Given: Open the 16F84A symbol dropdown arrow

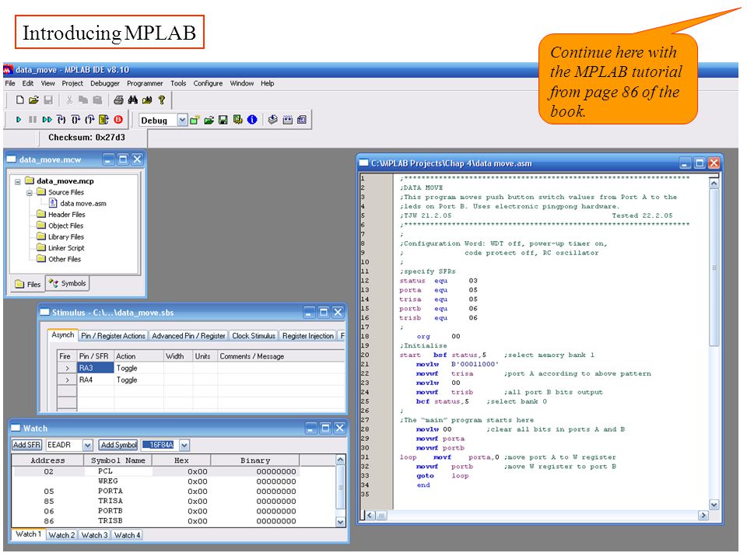Looking at the screenshot, I should [185, 445].
